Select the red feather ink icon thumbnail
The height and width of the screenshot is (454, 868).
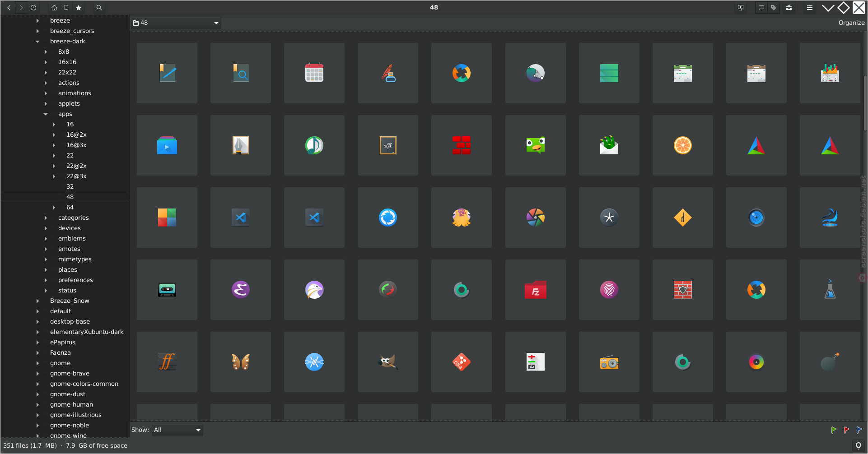[x=388, y=73]
